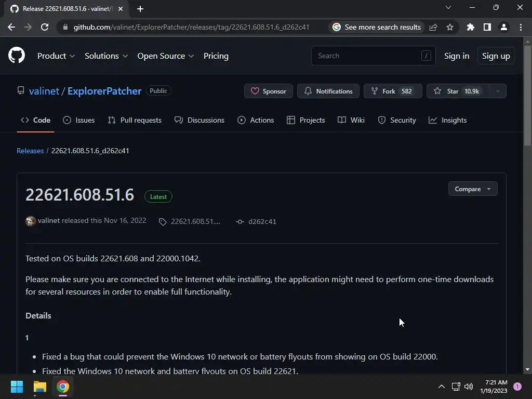The image size is (532, 399).
Task: Expand the Star list dropdown arrow
Action: (498, 91)
